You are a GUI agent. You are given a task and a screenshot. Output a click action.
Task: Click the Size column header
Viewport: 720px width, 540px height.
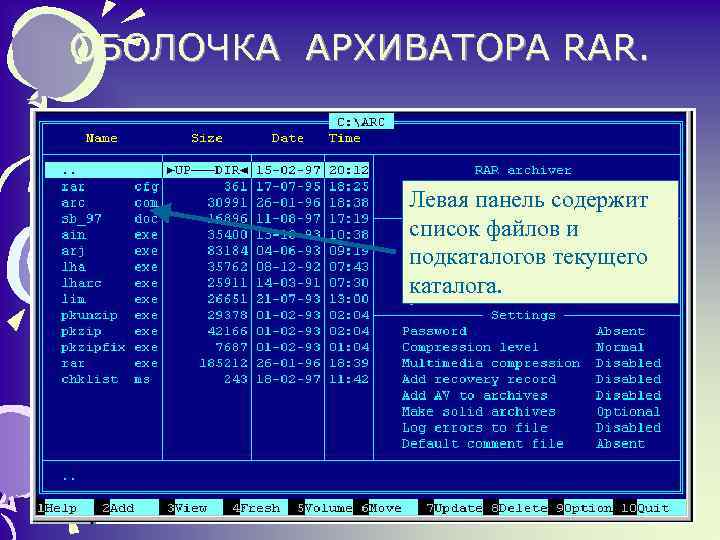[207, 138]
